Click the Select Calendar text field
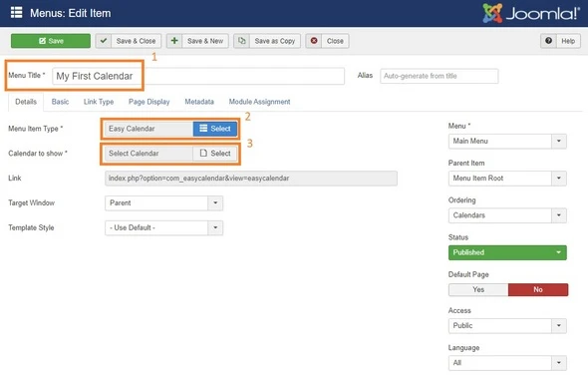Screen dimensions: 588x380 click(x=148, y=154)
